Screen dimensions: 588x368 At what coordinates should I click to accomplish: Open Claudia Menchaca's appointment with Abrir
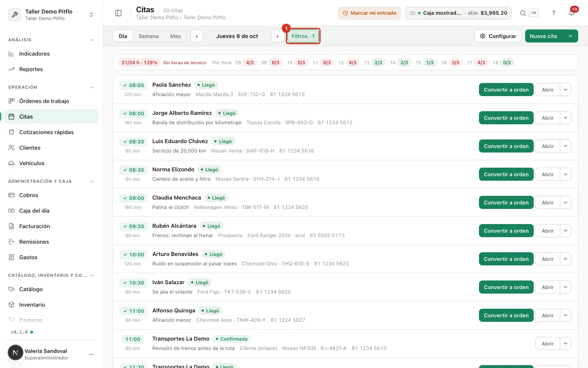pos(548,202)
